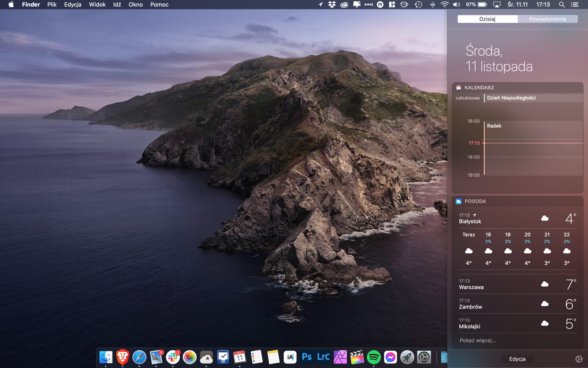
Task: Open the Plik menu
Action: pyautogui.click(x=52, y=4)
